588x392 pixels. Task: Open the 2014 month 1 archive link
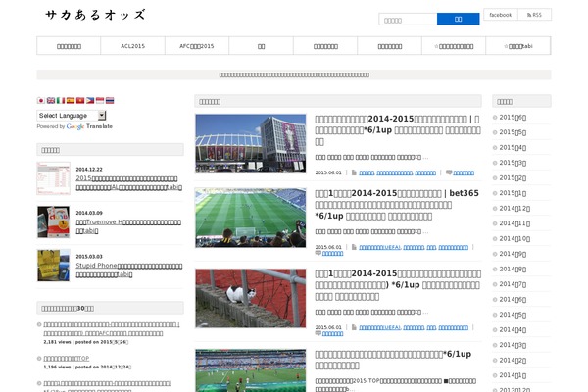[513, 375]
